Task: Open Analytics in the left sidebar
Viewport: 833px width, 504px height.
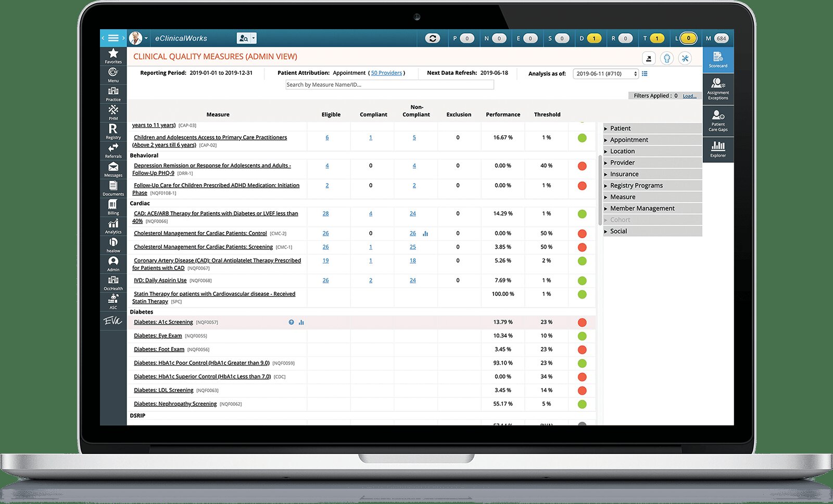Action: (113, 226)
